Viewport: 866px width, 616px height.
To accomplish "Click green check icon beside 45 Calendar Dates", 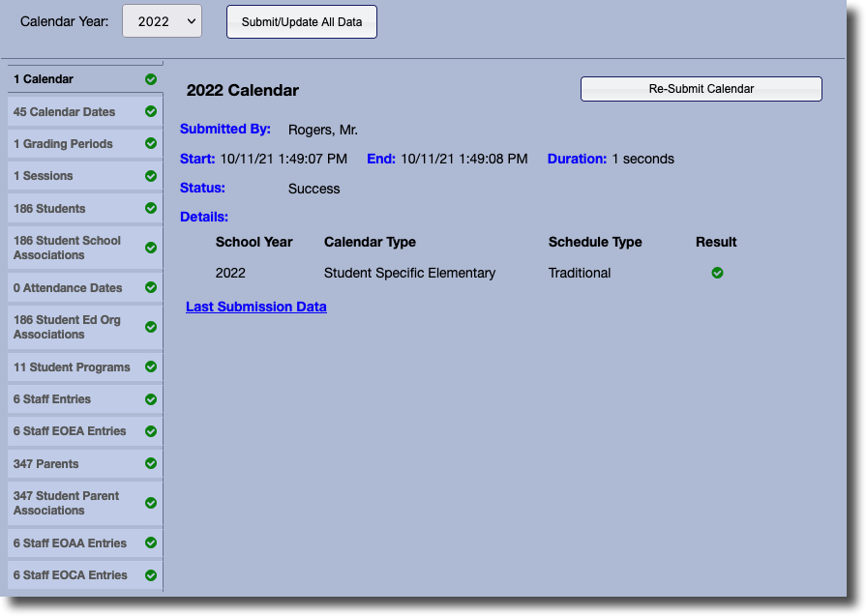I will (151, 111).
